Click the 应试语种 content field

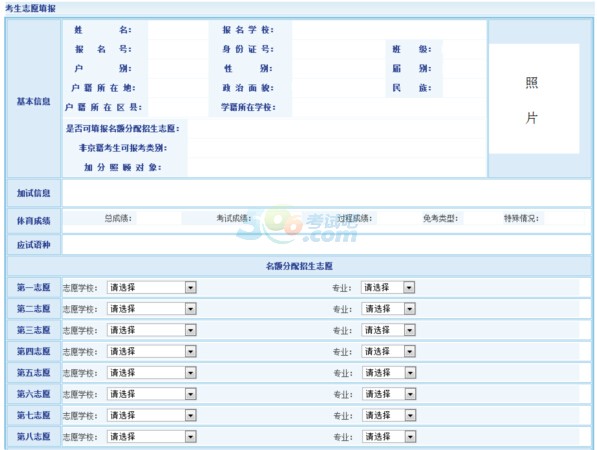tap(327, 245)
